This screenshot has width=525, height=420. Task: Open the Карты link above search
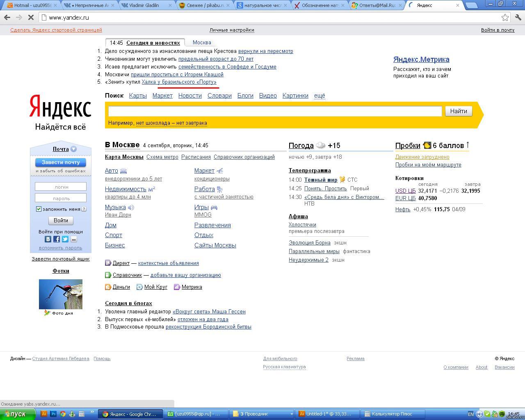[x=138, y=96]
